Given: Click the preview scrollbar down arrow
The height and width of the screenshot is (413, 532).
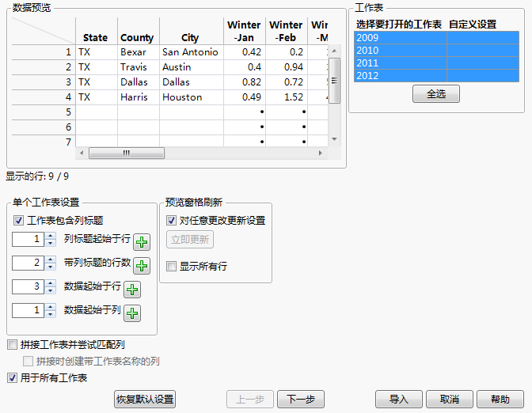Looking at the screenshot, I should click(x=335, y=139).
